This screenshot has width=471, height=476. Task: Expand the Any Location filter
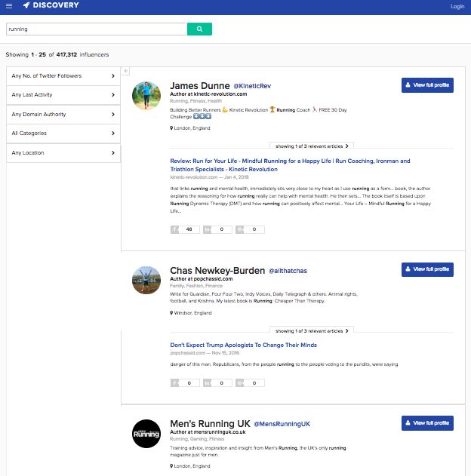[63, 153]
